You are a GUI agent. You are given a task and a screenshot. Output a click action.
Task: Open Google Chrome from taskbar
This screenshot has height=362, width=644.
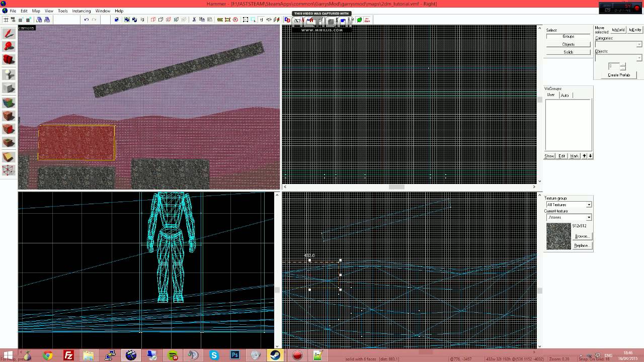tap(48, 355)
